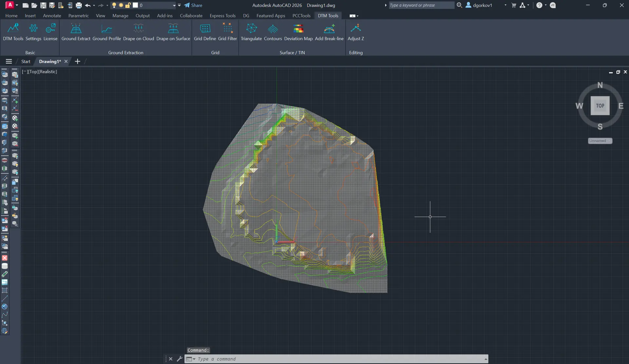Open the file tabs hamburger menu
629x364 pixels.
pyautogui.click(x=9, y=61)
